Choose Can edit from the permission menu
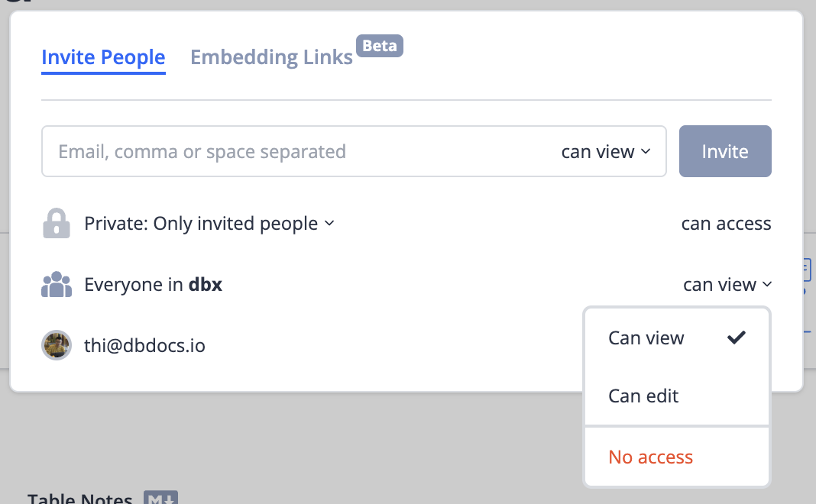Viewport: 816px width, 504px height. pyautogui.click(x=643, y=396)
